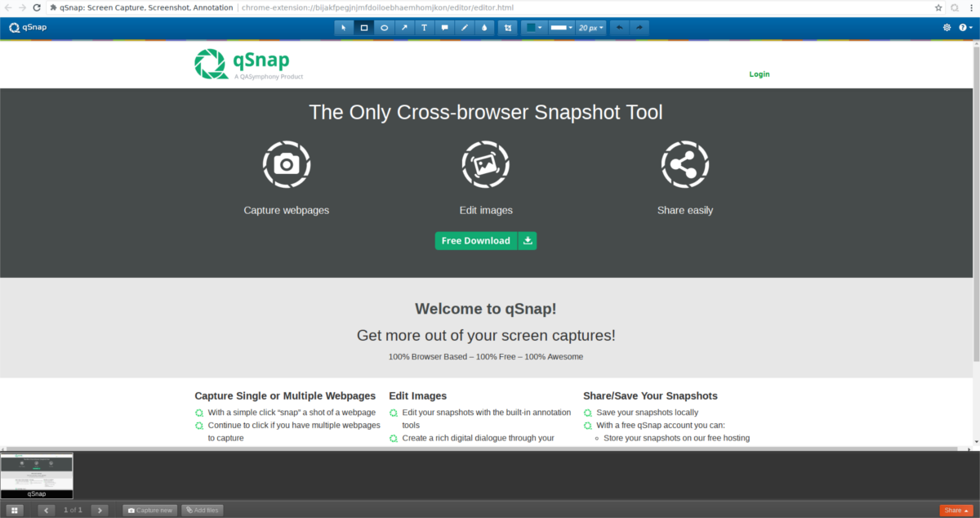Click 'Capture Single or Multiple Webpages' heading
Image resolution: width=980 pixels, height=518 pixels.
click(285, 395)
